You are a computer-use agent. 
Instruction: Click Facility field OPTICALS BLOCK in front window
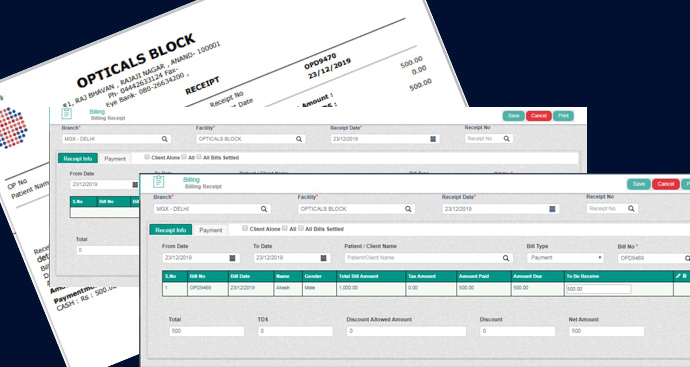tap(356, 209)
